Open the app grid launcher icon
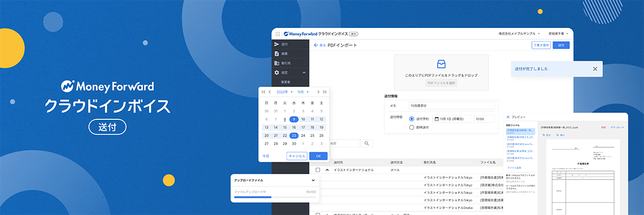Viewport: 644px width, 215px height. coord(277,33)
